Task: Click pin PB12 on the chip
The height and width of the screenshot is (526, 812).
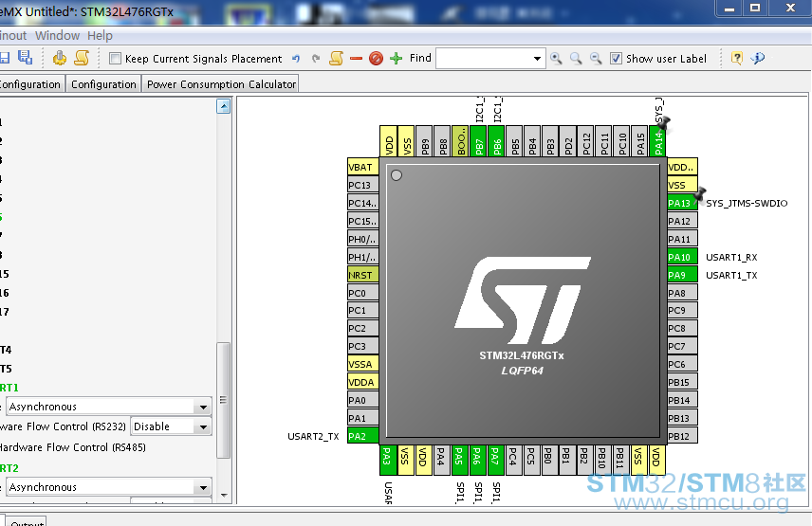Action: tap(682, 436)
